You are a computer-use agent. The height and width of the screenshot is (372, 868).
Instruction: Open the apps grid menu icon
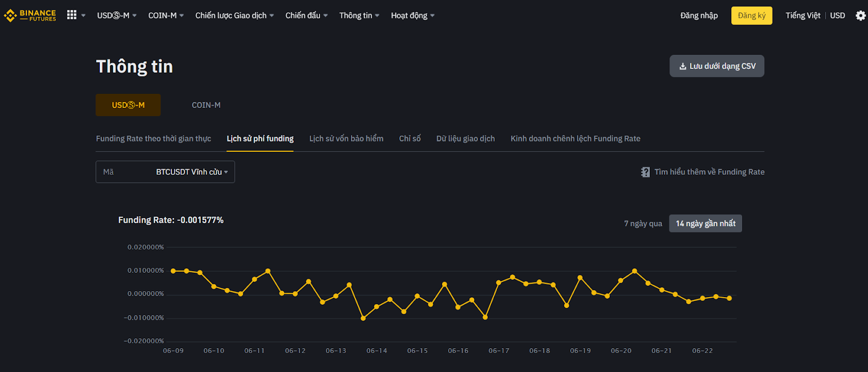[72, 15]
